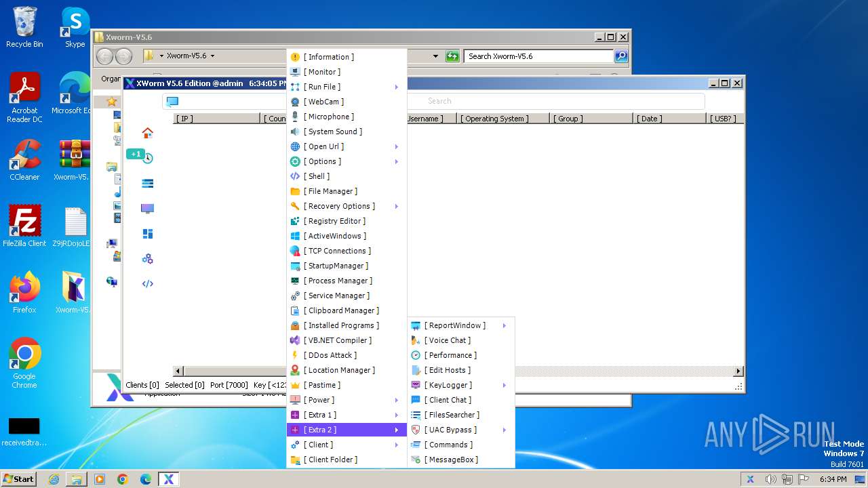The width and height of the screenshot is (868, 488).
Task: Click the FilesSearcher list icon
Action: pos(416,415)
